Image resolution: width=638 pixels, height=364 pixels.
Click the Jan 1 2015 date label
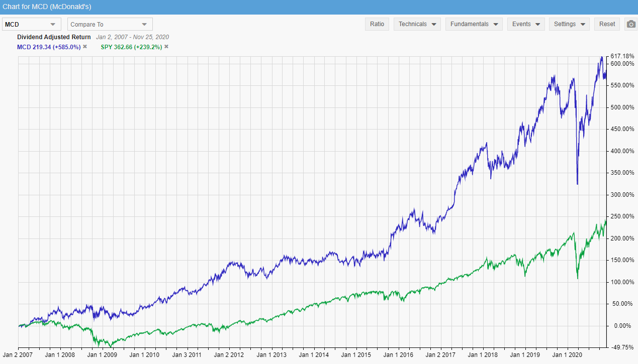click(x=357, y=354)
